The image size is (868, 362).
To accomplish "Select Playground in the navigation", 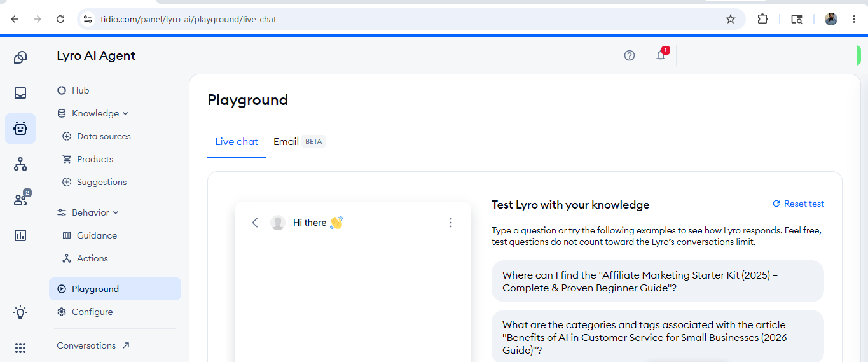I will [x=115, y=289].
